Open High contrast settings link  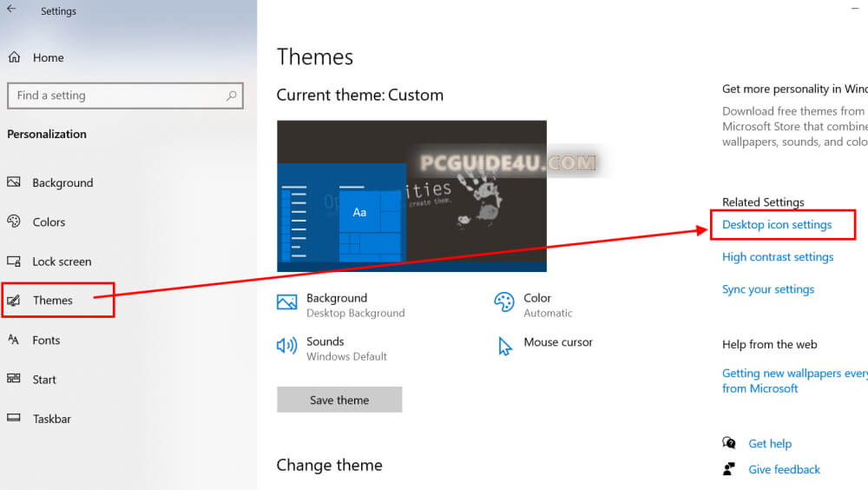[x=778, y=257]
